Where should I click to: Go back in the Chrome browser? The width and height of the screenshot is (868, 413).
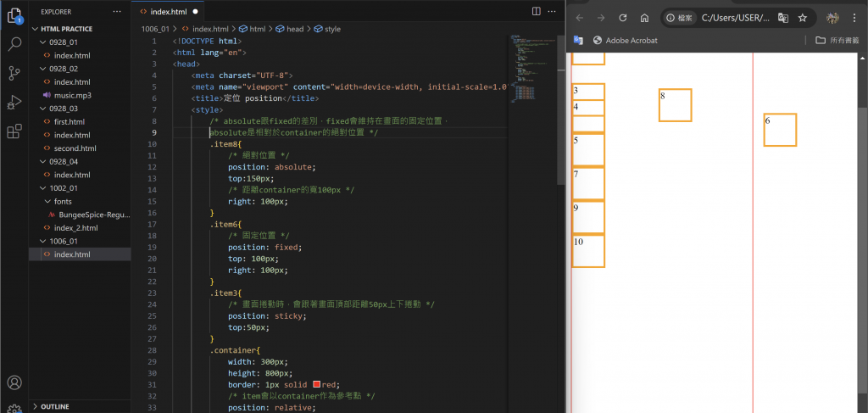pyautogui.click(x=580, y=18)
